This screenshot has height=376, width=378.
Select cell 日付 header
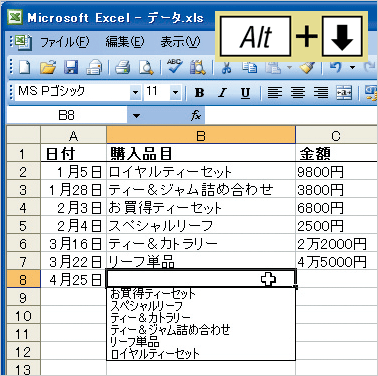(x=73, y=153)
